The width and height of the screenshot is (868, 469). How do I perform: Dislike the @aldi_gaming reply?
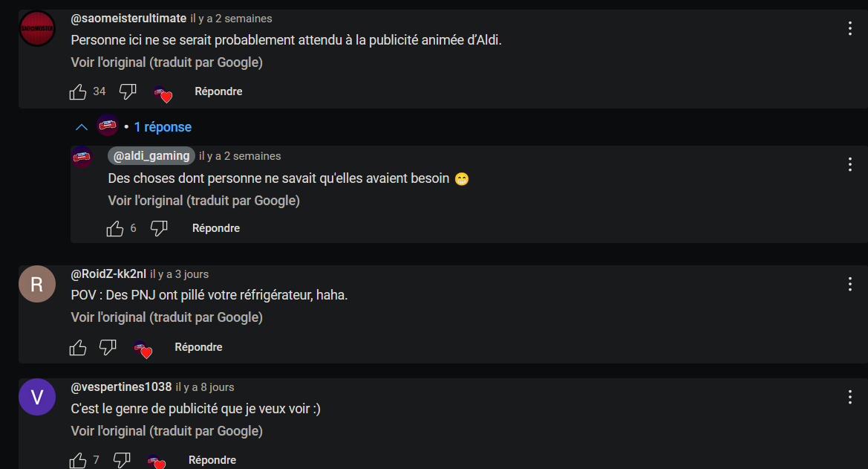(x=159, y=228)
